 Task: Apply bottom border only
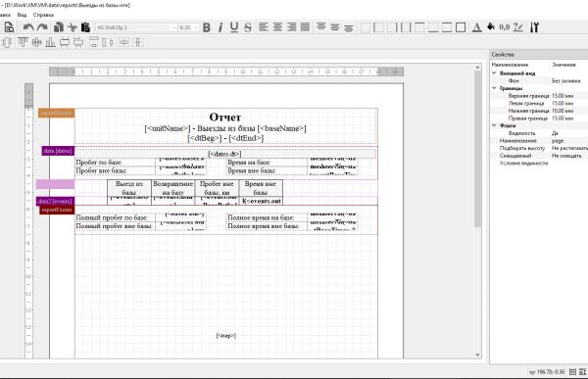[x=433, y=27]
